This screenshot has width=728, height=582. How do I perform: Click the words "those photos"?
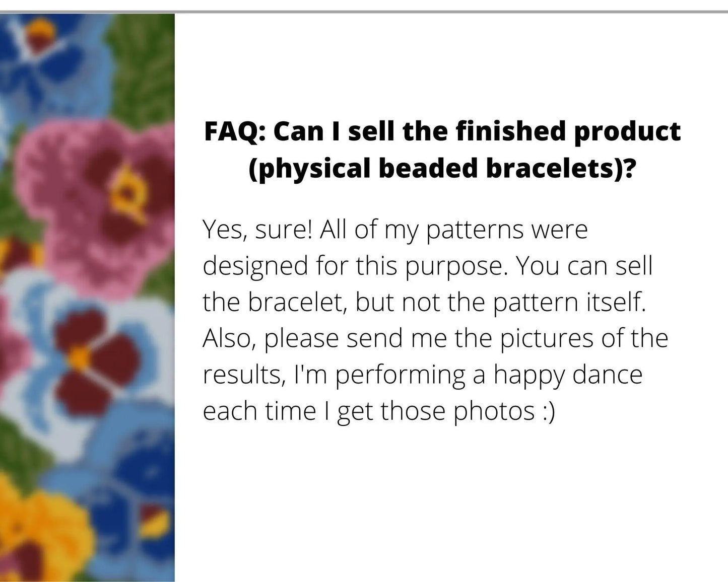point(457,411)
